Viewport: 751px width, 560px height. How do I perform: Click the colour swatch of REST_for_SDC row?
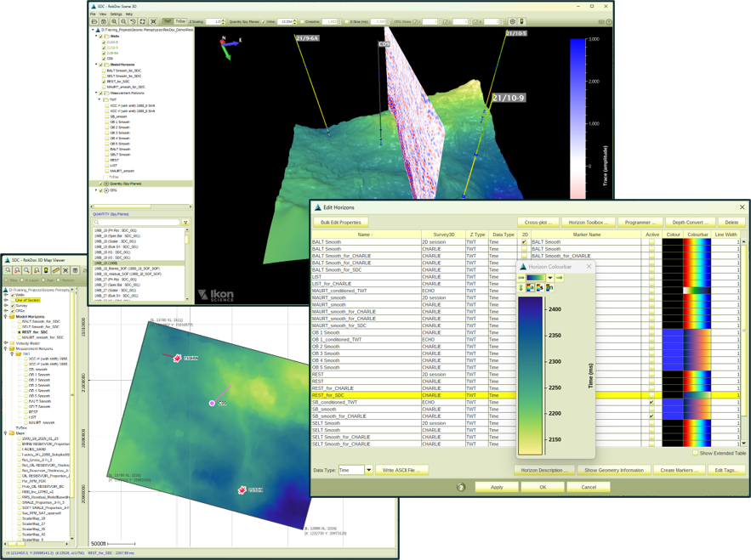(673, 395)
